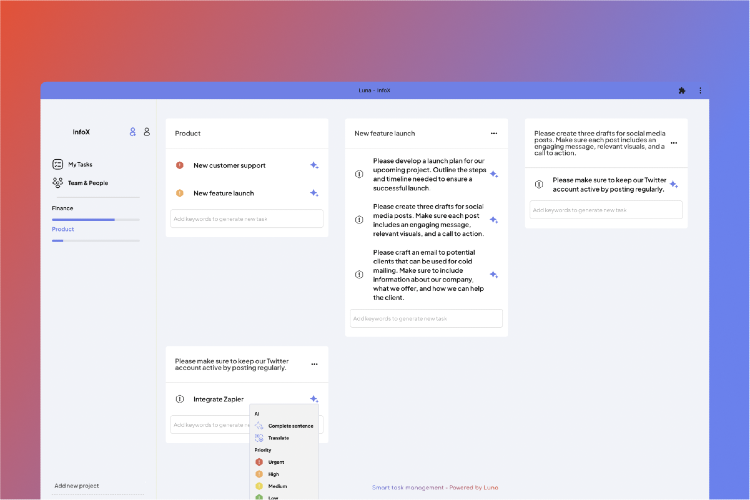Screen dimensions: 750x500
Task: Click the AI sparkle icon for Integrate Zapier
Action: 314,399
